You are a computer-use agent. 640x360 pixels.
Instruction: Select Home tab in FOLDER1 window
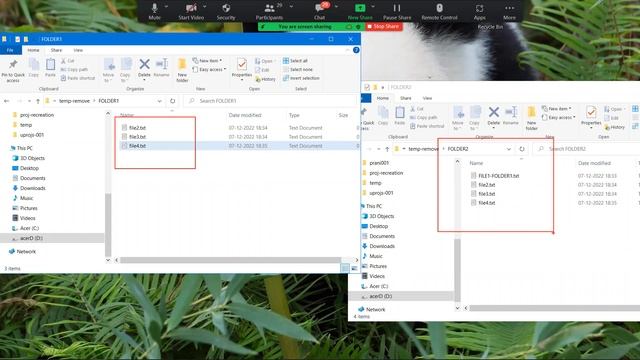pos(33,50)
